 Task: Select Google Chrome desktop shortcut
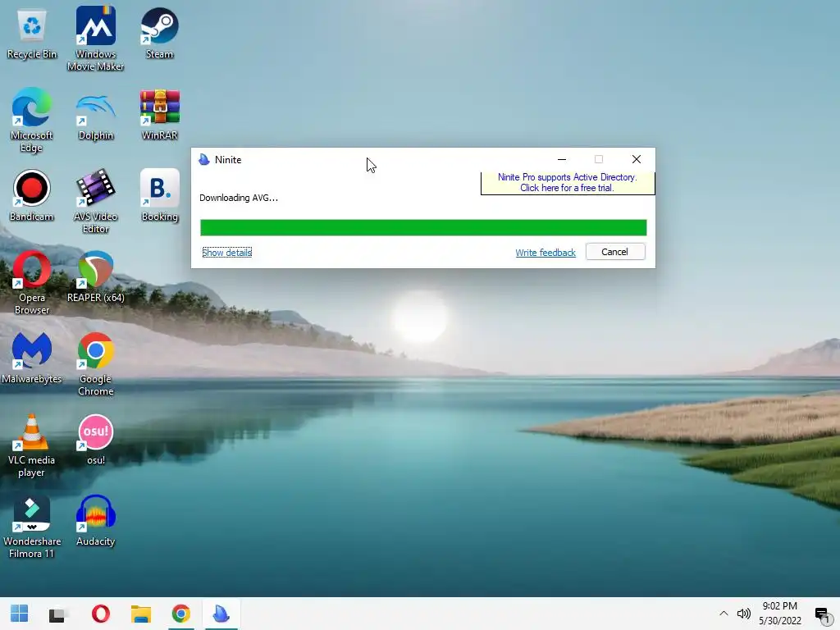[x=95, y=364]
